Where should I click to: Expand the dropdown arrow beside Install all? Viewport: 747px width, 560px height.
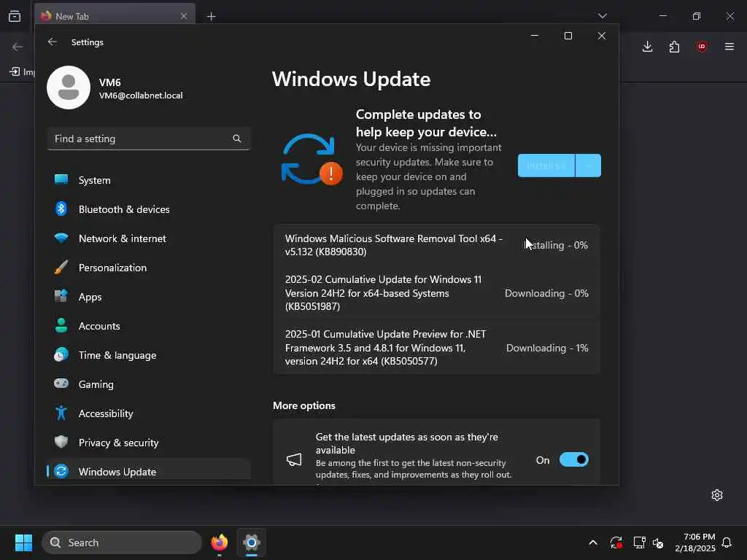click(x=589, y=166)
